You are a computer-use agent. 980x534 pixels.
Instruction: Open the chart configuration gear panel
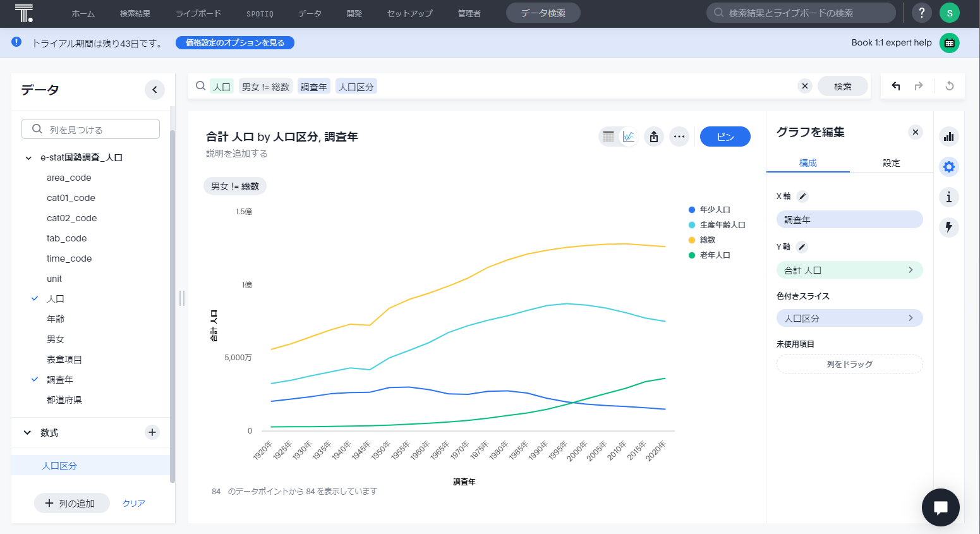click(948, 167)
